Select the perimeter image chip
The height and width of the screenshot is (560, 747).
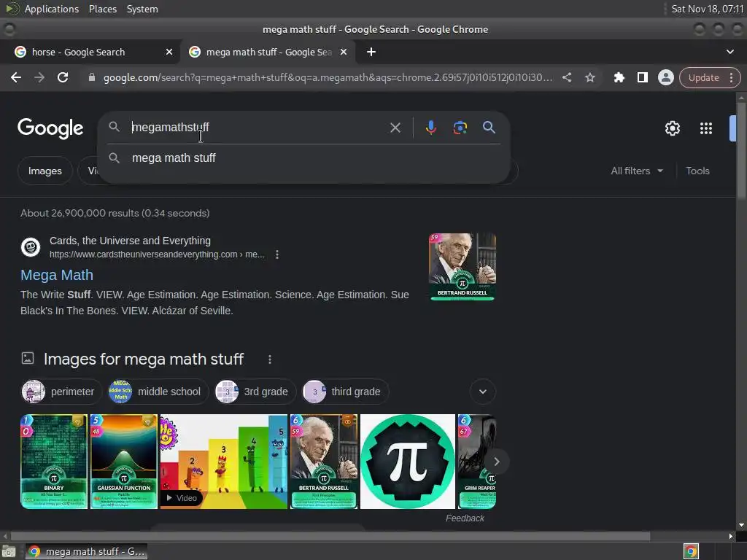tap(61, 392)
